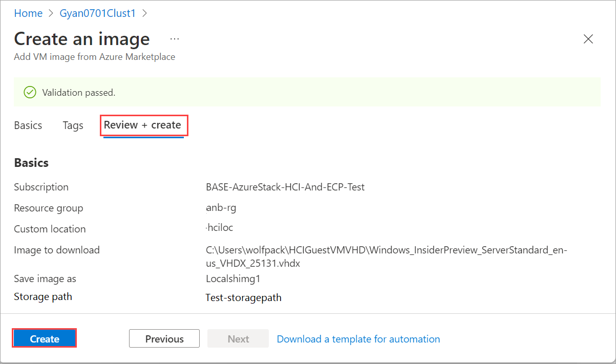Click the chevron after Home breadcrumb
The width and height of the screenshot is (616, 364).
coord(51,13)
